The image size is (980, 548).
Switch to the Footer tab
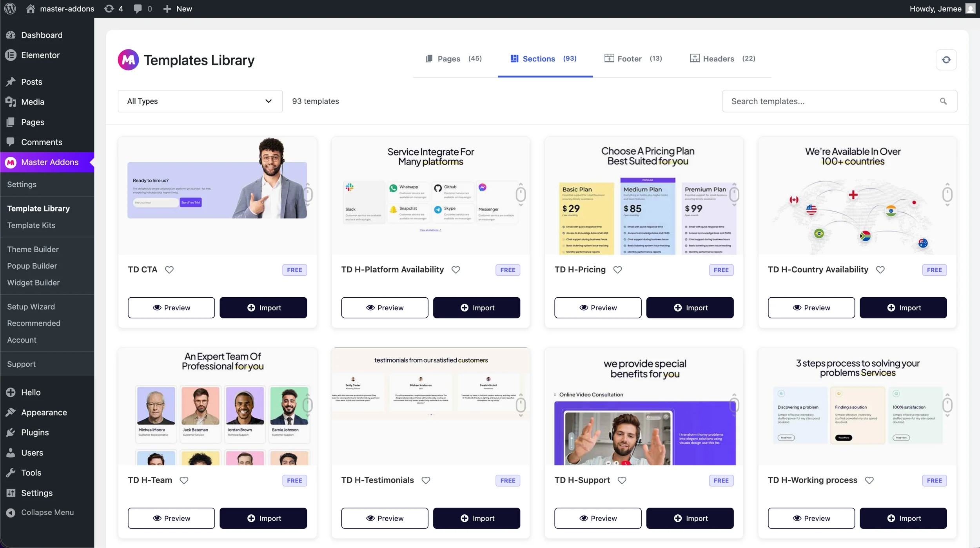pyautogui.click(x=633, y=59)
